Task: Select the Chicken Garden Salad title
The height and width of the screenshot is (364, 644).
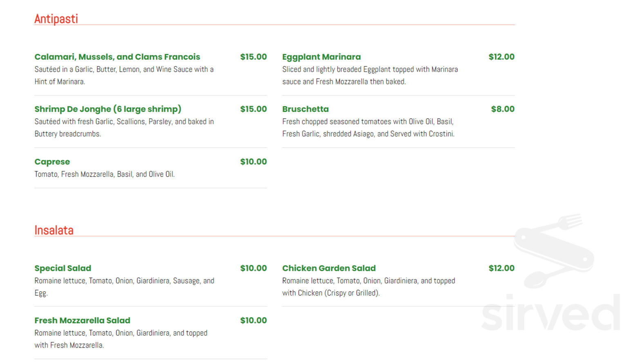Action: point(329,268)
